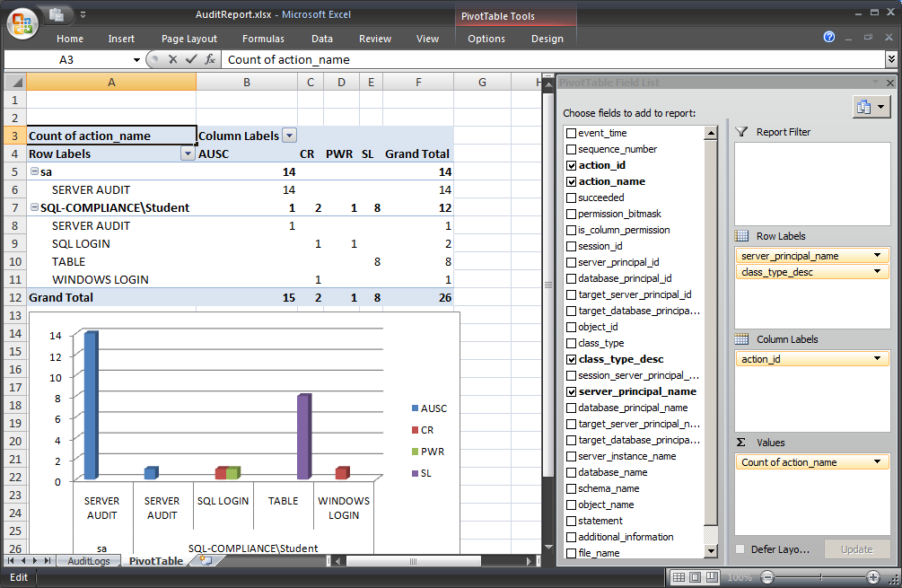Open the Formulas ribbon tab
Screen dimensions: 902x588
tap(263, 39)
